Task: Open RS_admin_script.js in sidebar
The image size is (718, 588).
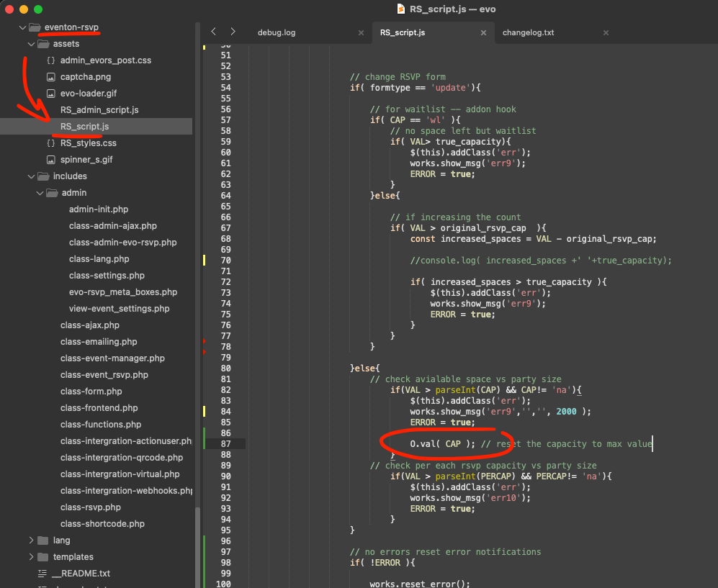Action: point(99,110)
